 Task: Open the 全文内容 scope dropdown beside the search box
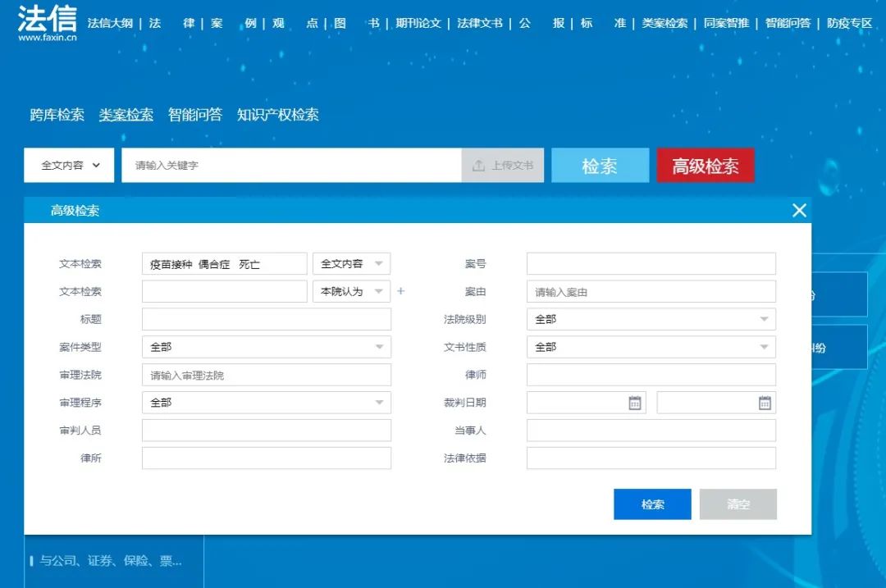[69, 165]
